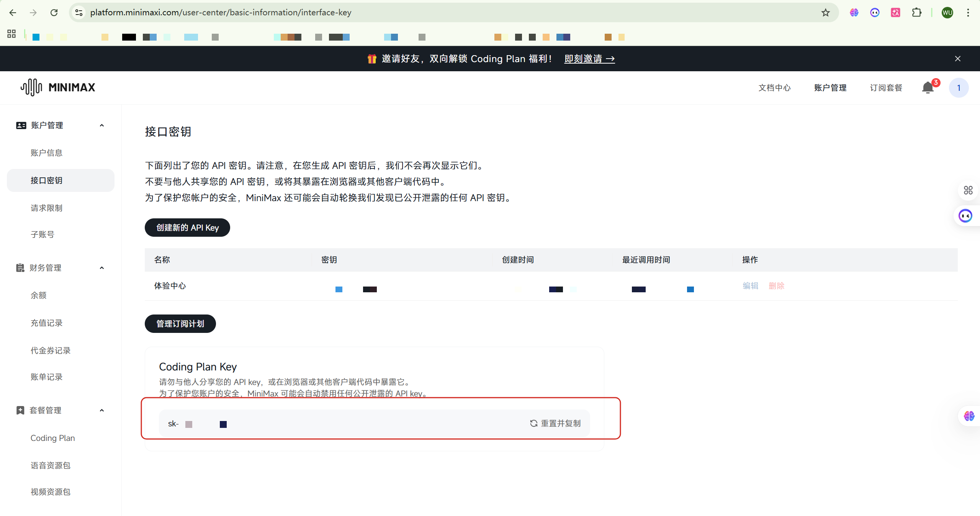Click the gift icon in the banner

click(x=372, y=59)
